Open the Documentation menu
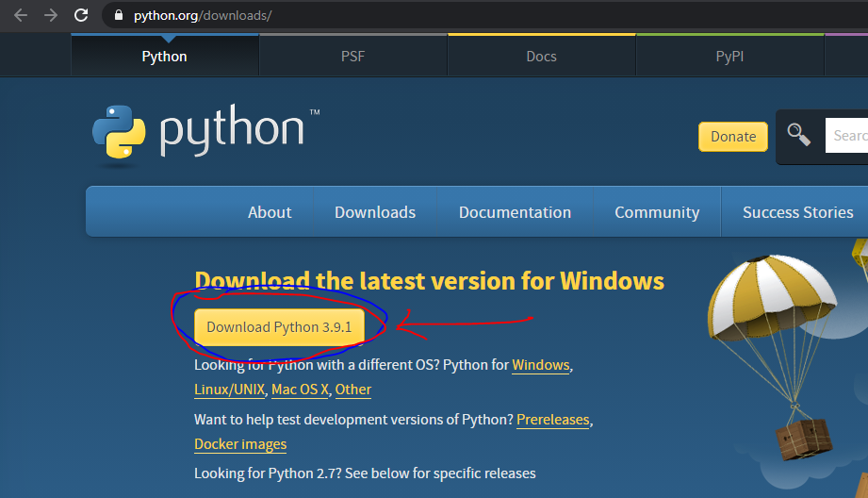The height and width of the screenshot is (498, 868). [x=515, y=212]
